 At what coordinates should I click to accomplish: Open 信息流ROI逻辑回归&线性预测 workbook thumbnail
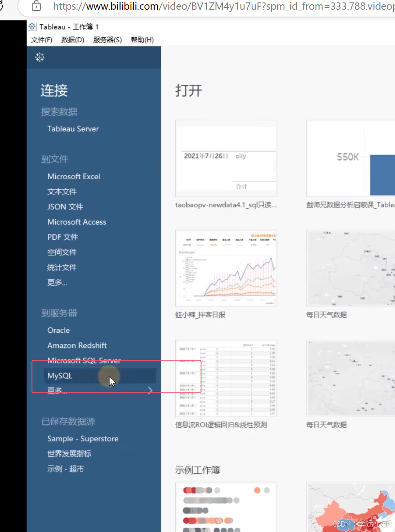coord(226,378)
